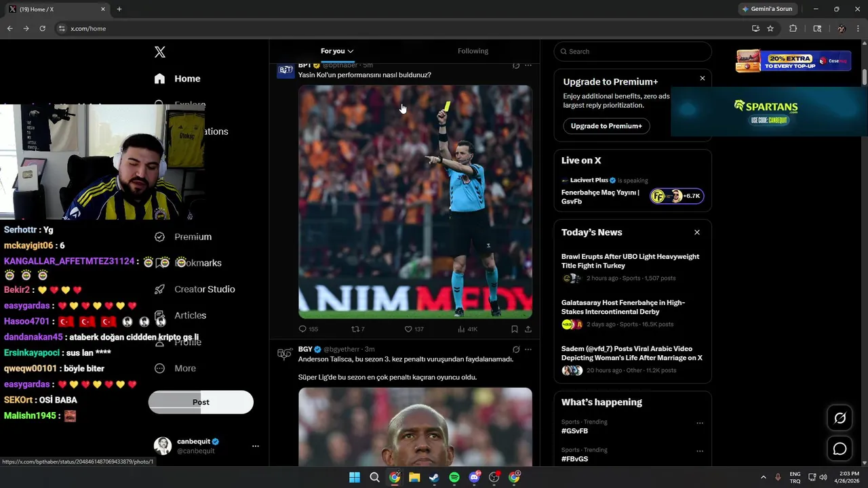Open Galatasaray Host Fenerbahçe news item
Image resolution: width=868 pixels, height=488 pixels.
pos(633,313)
